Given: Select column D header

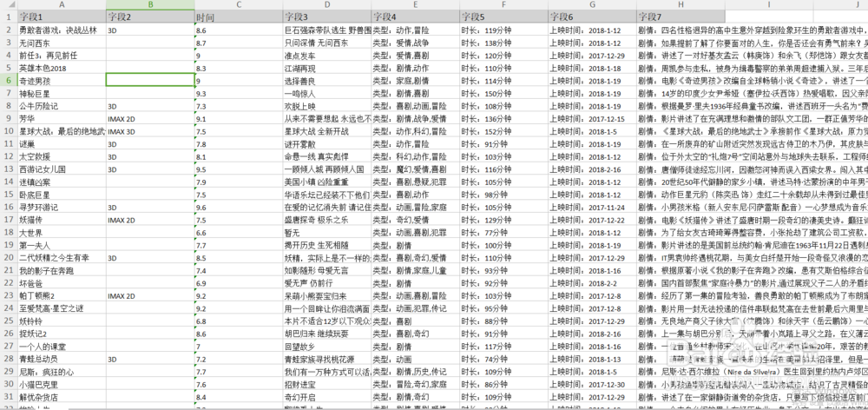Looking at the screenshot, I should tap(327, 4).
